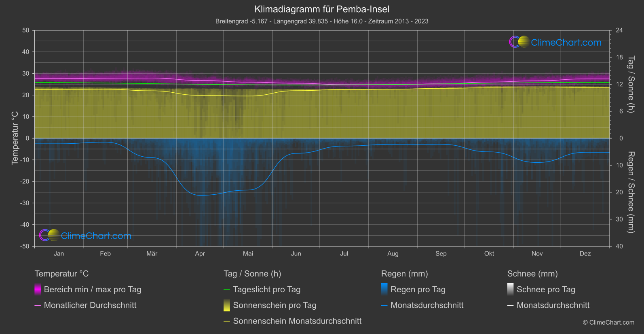Click the rain 'Monatsdurchschnitt' legend entry
Screen dimensions: 644x334
point(427,305)
